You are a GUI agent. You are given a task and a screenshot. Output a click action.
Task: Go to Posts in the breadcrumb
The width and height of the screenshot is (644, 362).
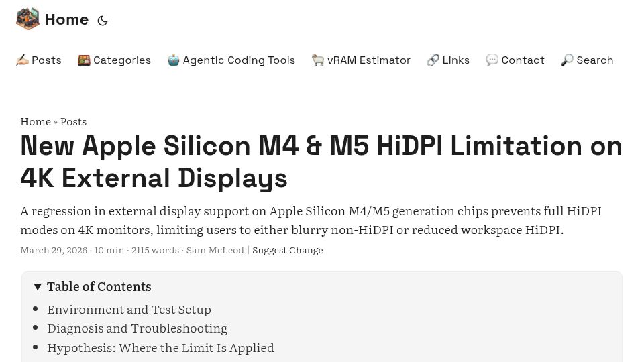pos(74,122)
